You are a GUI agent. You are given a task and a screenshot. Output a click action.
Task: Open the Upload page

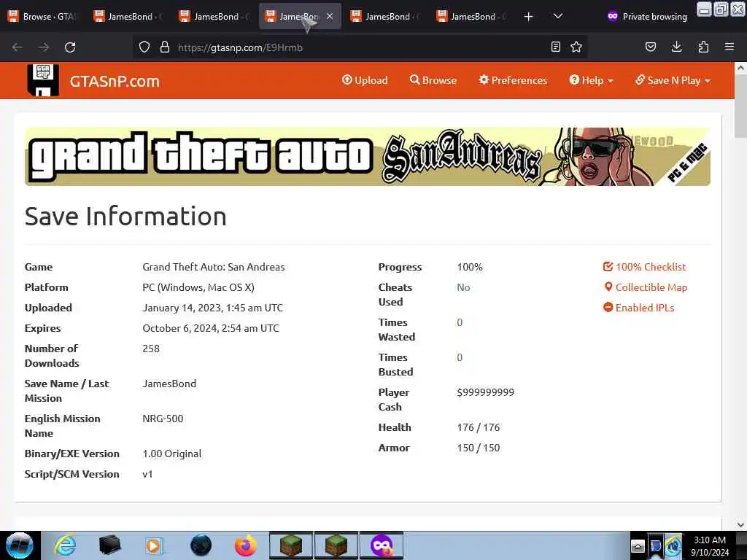365,80
